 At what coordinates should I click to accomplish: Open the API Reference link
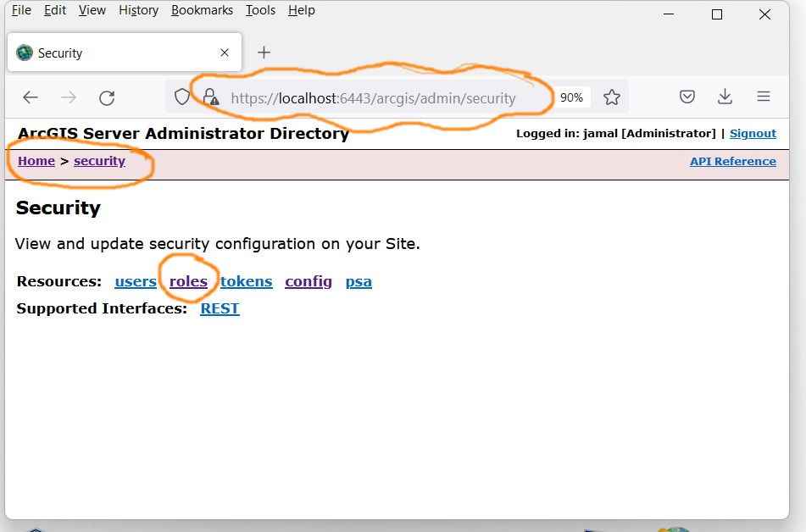click(733, 162)
